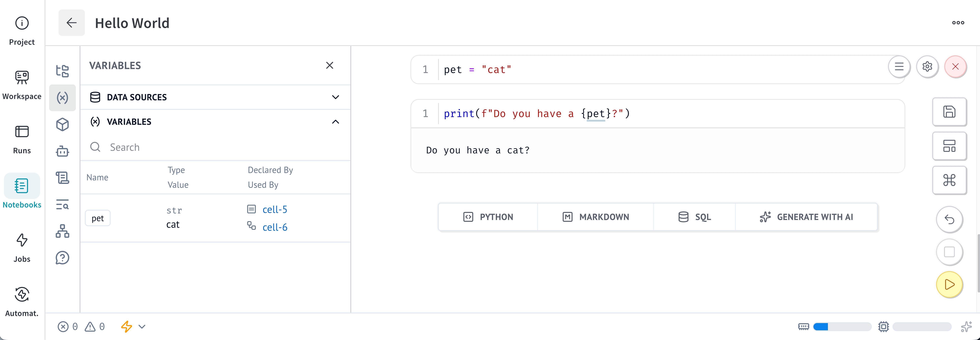Click the cell output "Do you have a cat?"
The height and width of the screenshot is (340, 980).
478,151
